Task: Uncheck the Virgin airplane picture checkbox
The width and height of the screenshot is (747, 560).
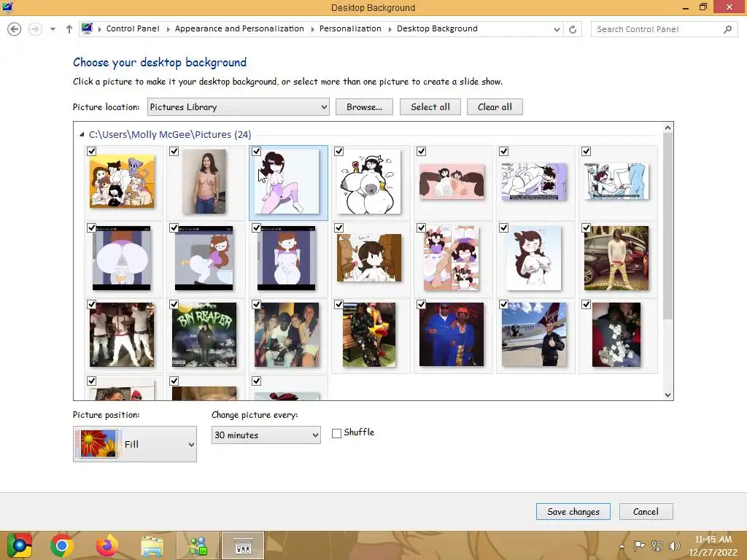Action: (x=503, y=304)
